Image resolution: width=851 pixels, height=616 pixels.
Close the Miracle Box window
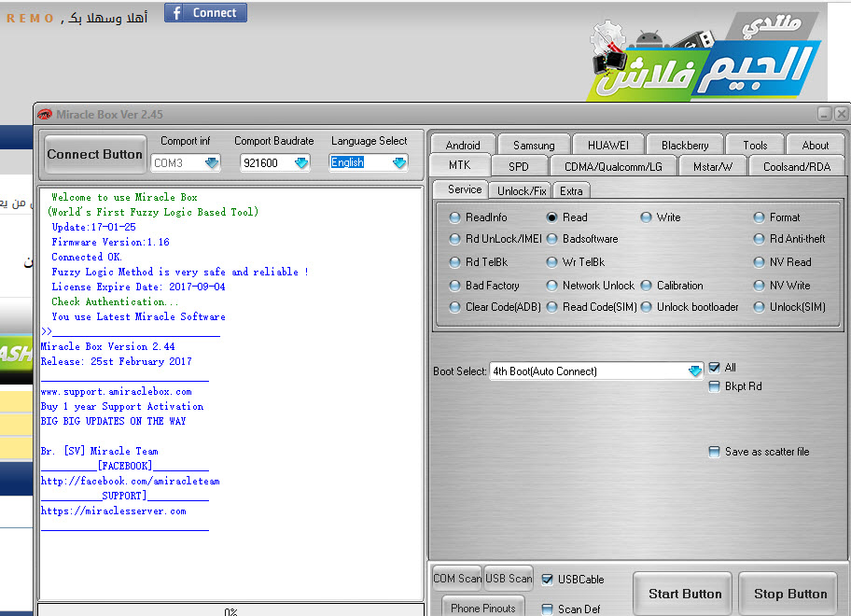coord(842,114)
